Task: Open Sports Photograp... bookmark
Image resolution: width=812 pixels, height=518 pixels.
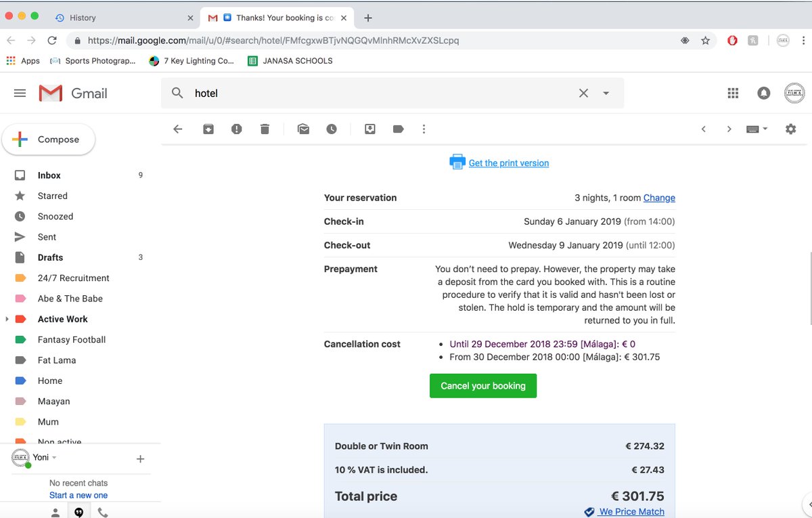Action: [x=93, y=61]
